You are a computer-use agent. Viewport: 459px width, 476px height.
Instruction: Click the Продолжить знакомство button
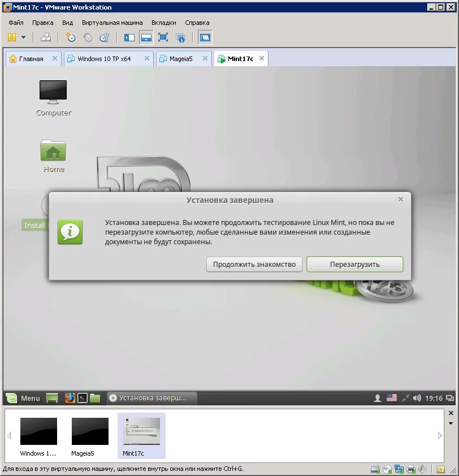(254, 264)
